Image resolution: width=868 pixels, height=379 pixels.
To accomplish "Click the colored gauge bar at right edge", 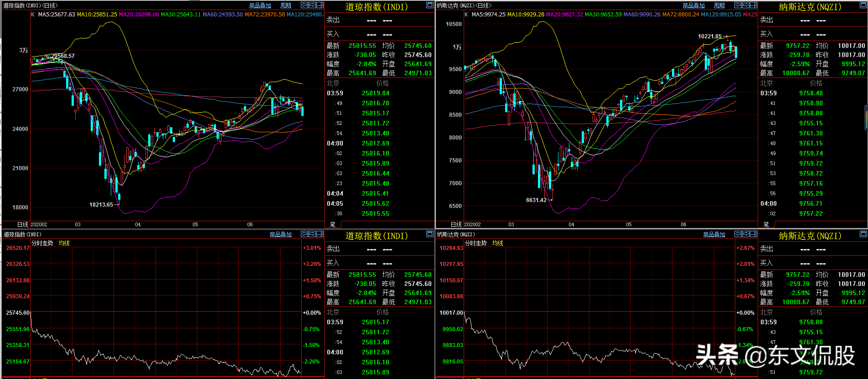I will pyautogui.click(x=866, y=118).
